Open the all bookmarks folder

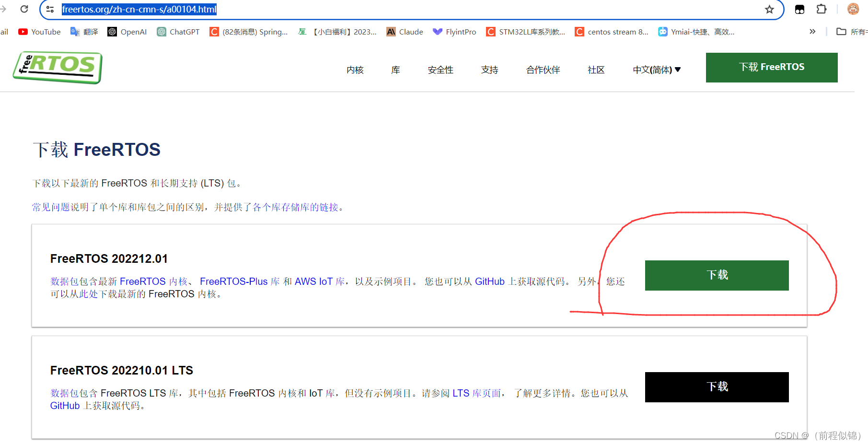pos(852,32)
